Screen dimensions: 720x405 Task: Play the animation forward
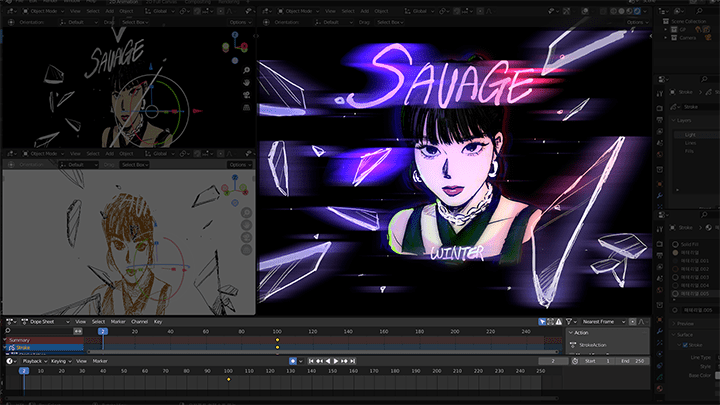(x=336, y=361)
